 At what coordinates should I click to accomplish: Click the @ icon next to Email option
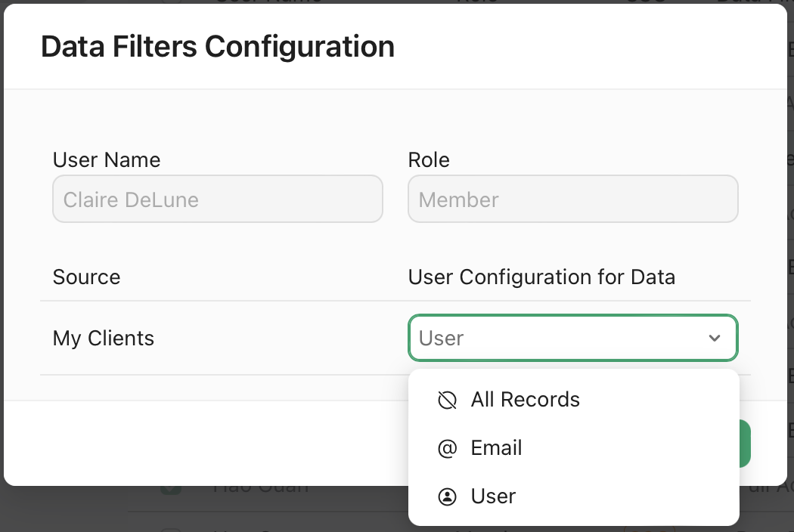coord(447,447)
